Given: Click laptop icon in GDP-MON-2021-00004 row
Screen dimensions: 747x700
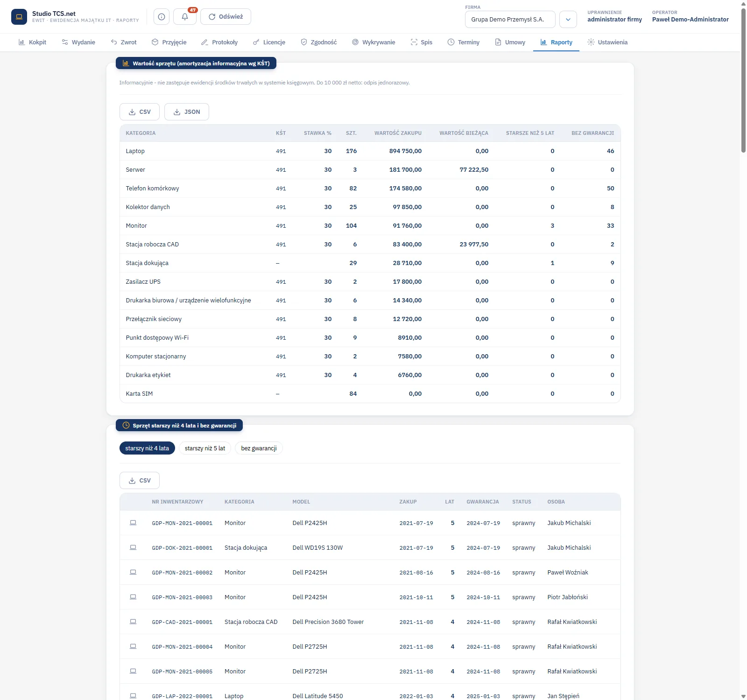Looking at the screenshot, I should tap(133, 646).
